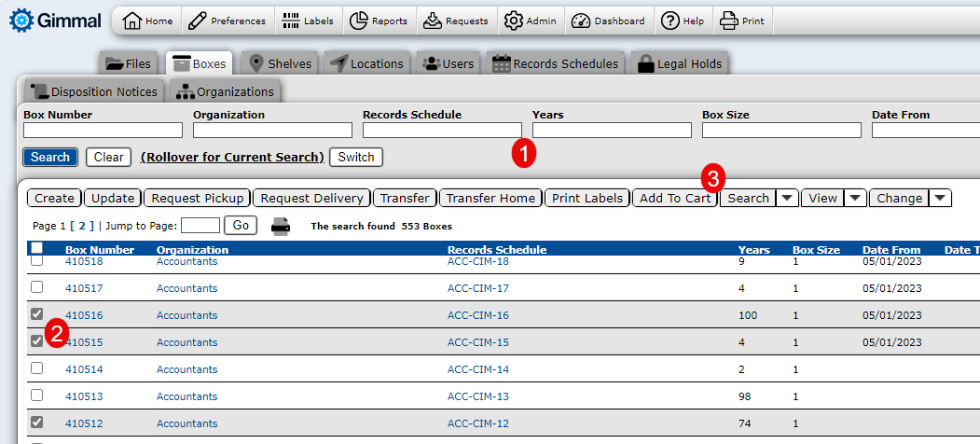Viewport: 980px width, 444px height.
Task: Uncheck the box 410516 checkbox
Action: coord(36,314)
